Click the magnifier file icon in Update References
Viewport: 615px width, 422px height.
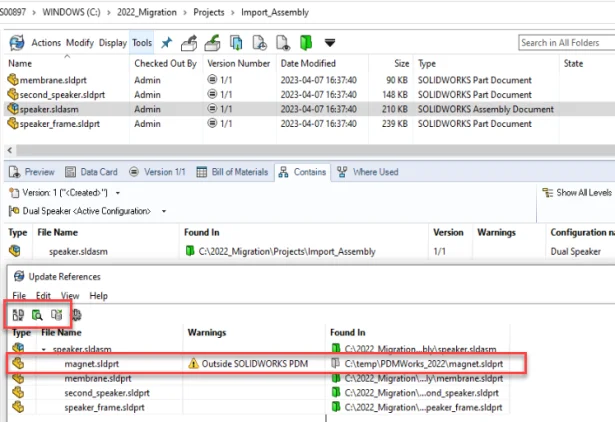[x=36, y=314]
